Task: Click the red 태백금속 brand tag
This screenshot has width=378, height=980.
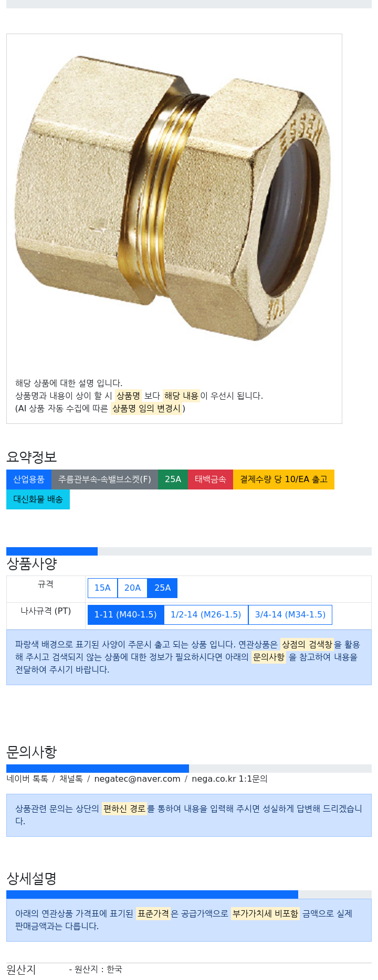Action: (x=211, y=480)
